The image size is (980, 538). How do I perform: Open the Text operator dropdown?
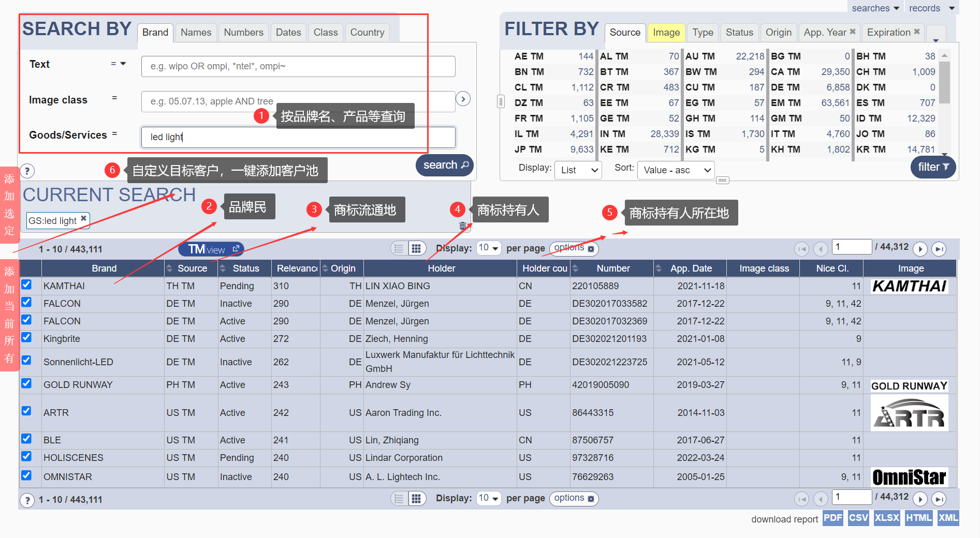119,64
